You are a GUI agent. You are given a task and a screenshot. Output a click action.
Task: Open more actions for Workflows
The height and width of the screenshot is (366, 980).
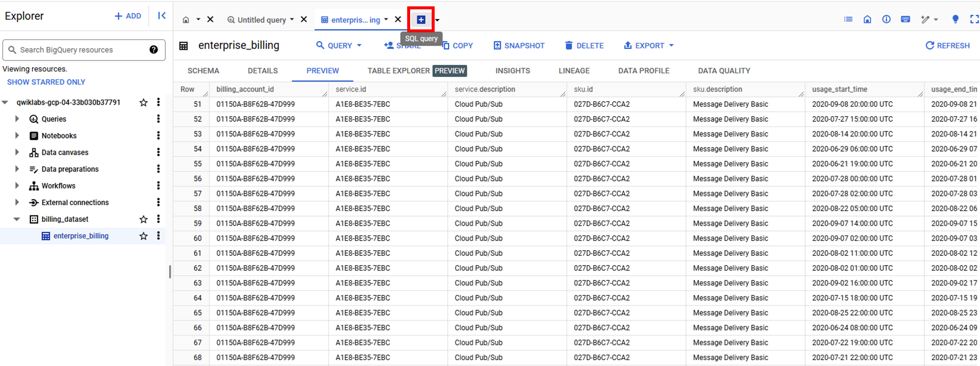[x=158, y=185]
